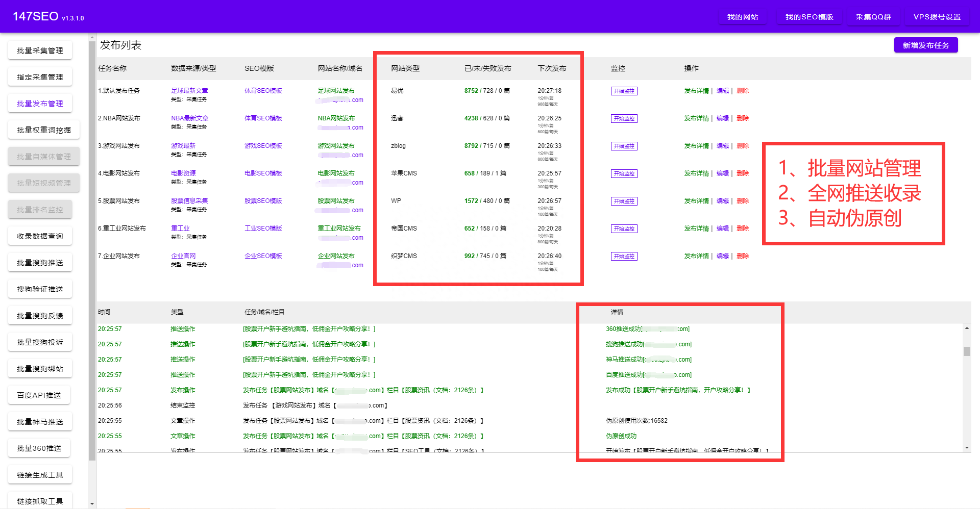Click 采集QQ群 in the header
This screenshot has width=980, height=509.
[873, 16]
